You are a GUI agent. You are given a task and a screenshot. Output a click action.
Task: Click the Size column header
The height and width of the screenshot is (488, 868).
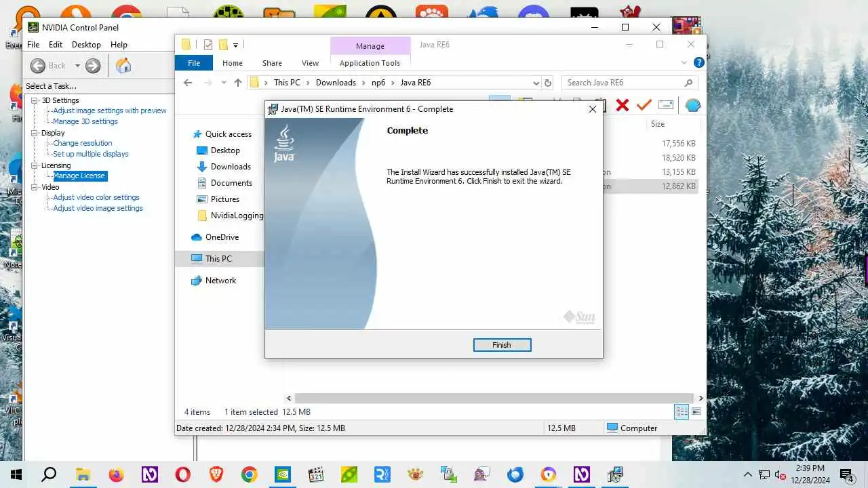click(658, 124)
